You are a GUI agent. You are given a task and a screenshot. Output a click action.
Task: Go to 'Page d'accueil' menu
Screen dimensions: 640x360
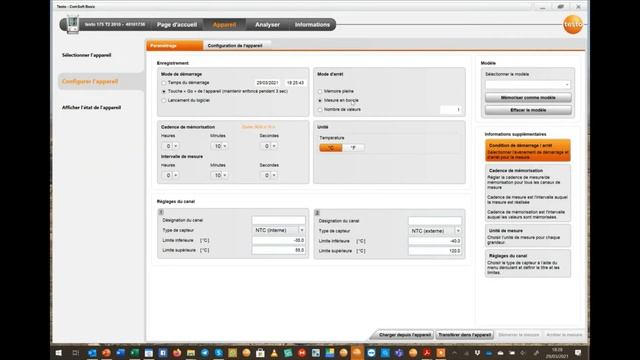177,24
